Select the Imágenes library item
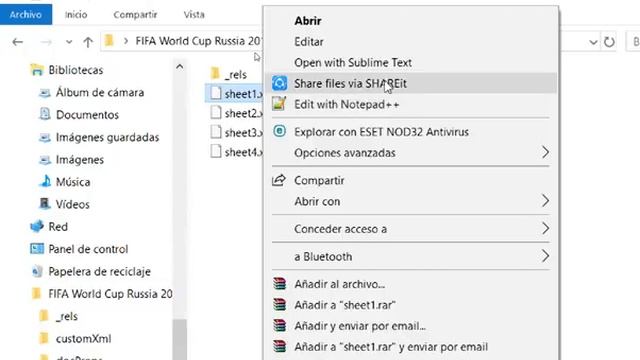This screenshot has width=640, height=360. 80,159
